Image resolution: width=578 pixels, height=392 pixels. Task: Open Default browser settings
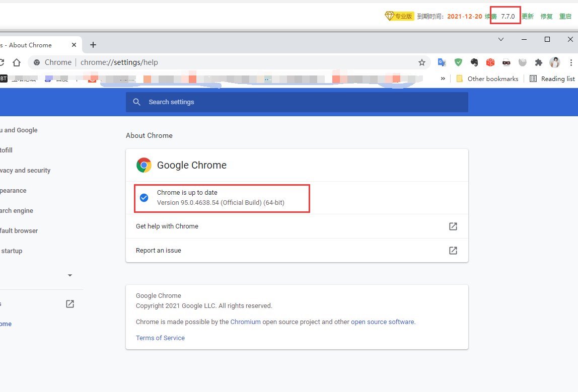19,231
